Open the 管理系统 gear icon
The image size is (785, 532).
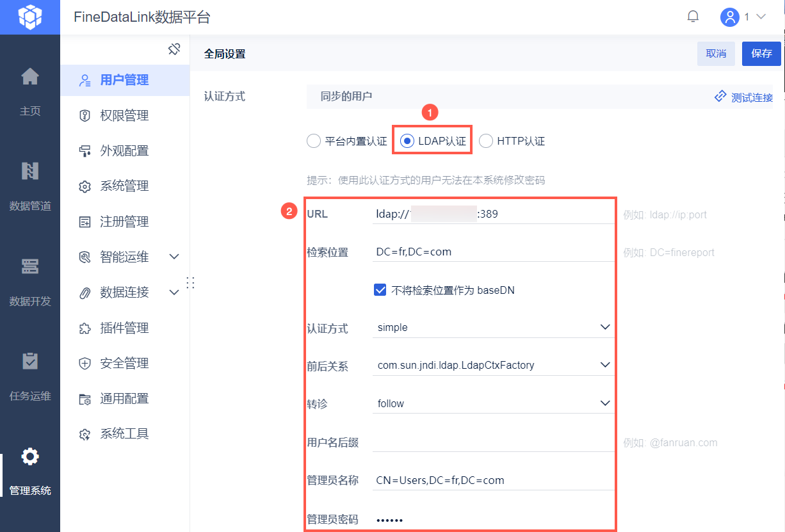30,456
